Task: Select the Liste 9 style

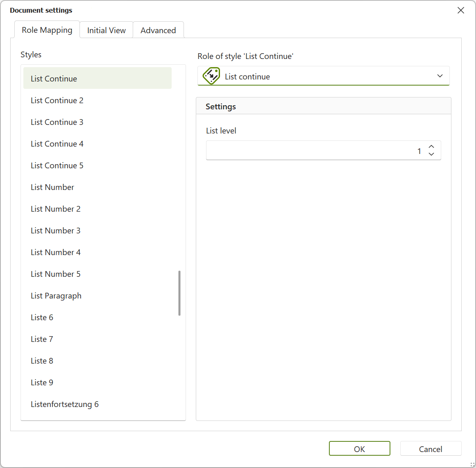Action: point(97,382)
